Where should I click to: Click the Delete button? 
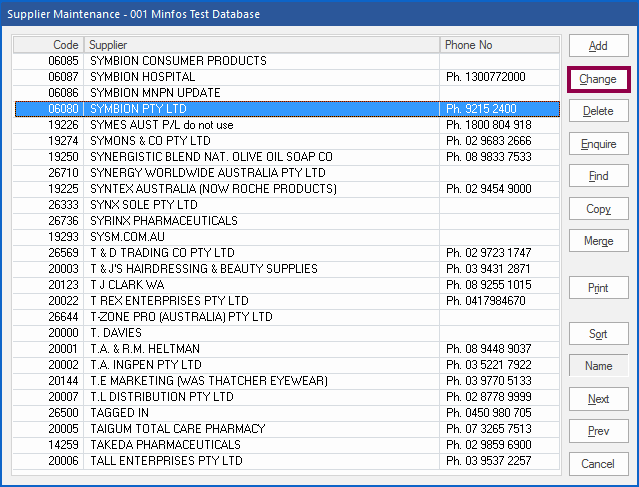pyautogui.click(x=598, y=111)
